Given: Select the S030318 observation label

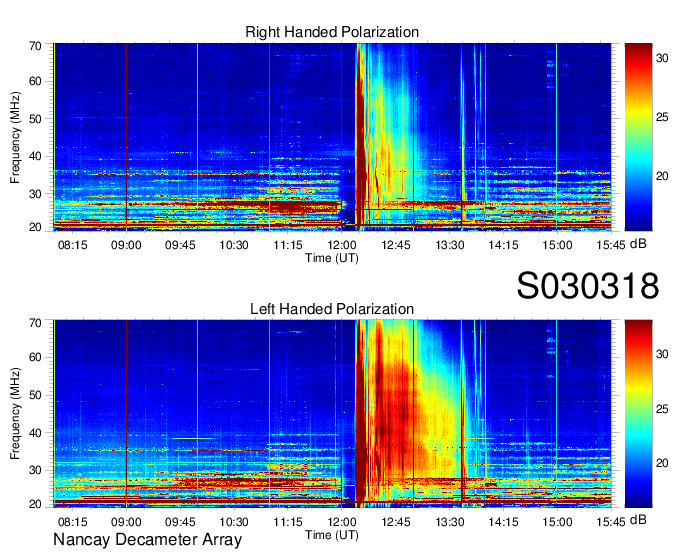Looking at the screenshot, I should [x=588, y=286].
